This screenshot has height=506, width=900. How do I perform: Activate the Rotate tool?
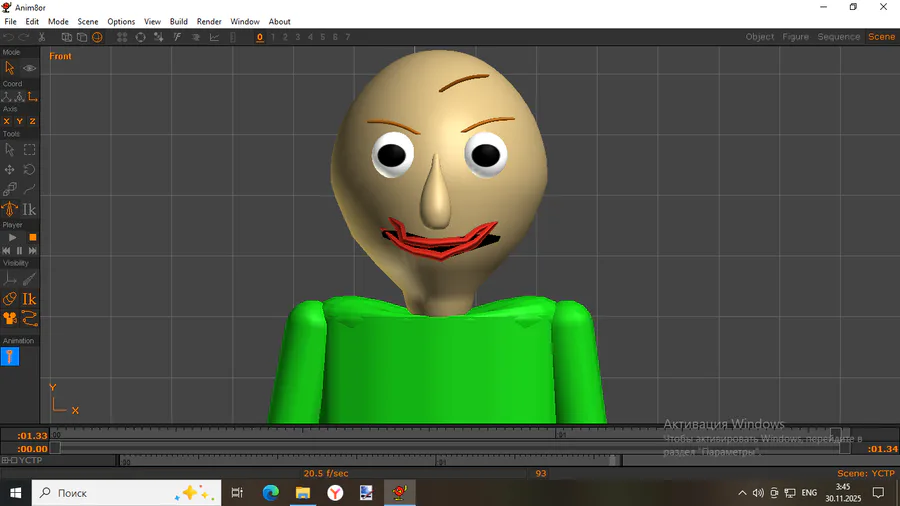[29, 170]
